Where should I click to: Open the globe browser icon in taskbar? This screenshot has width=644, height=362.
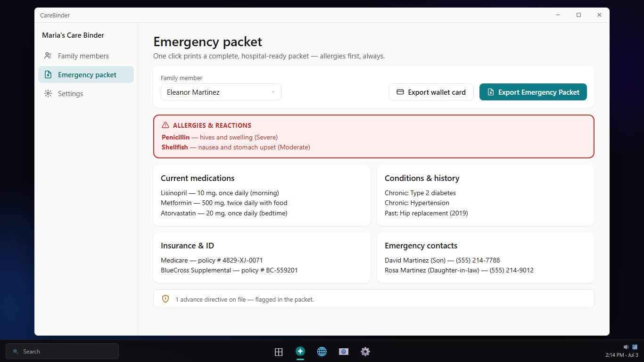(x=322, y=352)
